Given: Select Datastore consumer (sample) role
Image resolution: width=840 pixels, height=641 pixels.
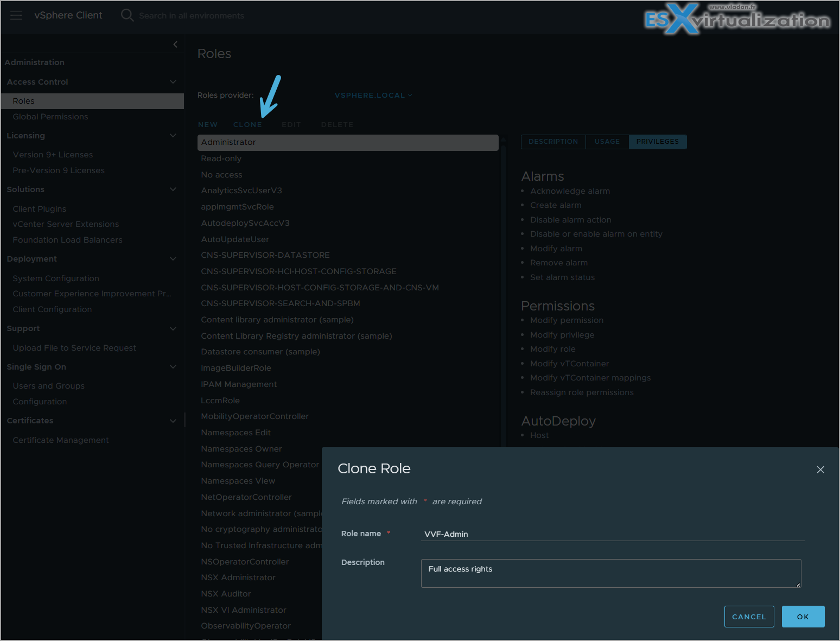Looking at the screenshot, I should (x=260, y=352).
